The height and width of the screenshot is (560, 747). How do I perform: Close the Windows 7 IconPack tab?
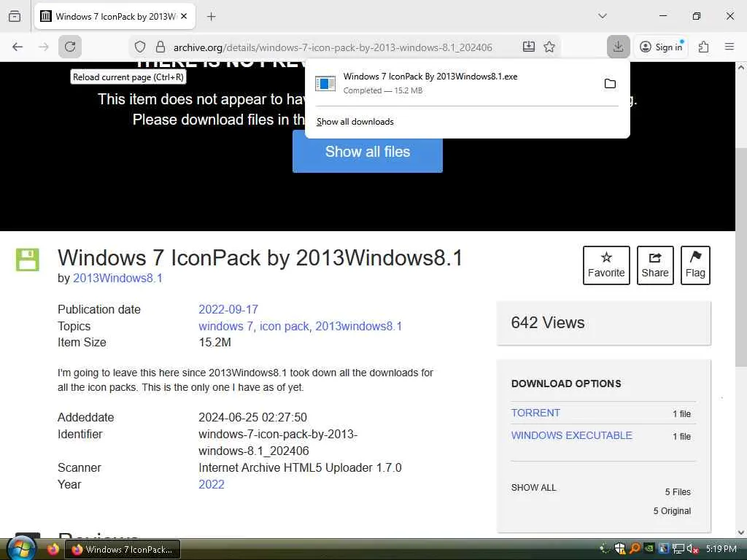[x=184, y=16]
